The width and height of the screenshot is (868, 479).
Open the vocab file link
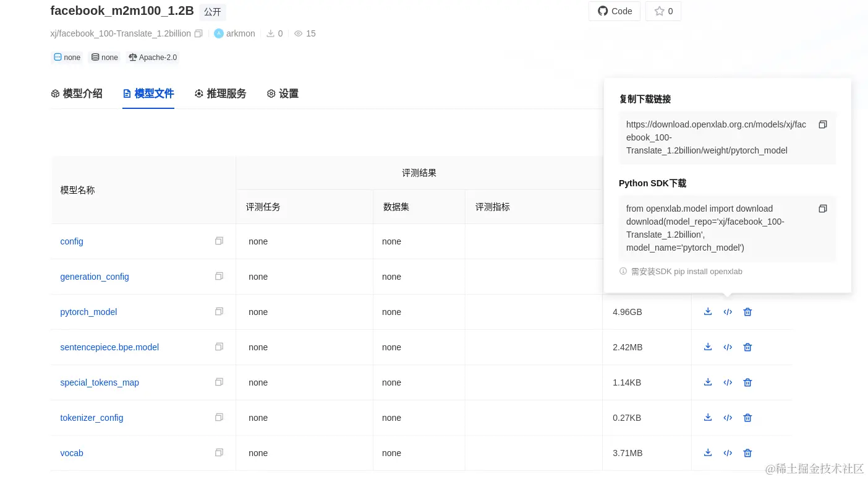(72, 453)
